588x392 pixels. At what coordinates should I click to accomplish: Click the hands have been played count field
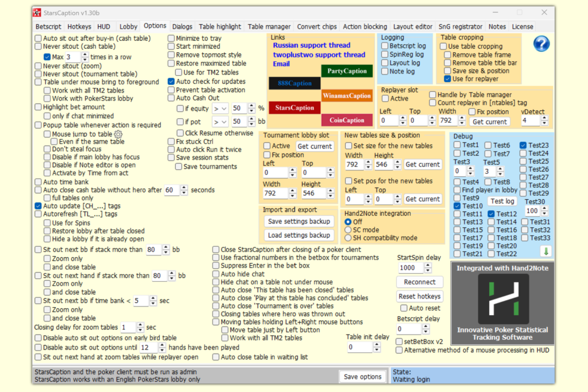149,347
